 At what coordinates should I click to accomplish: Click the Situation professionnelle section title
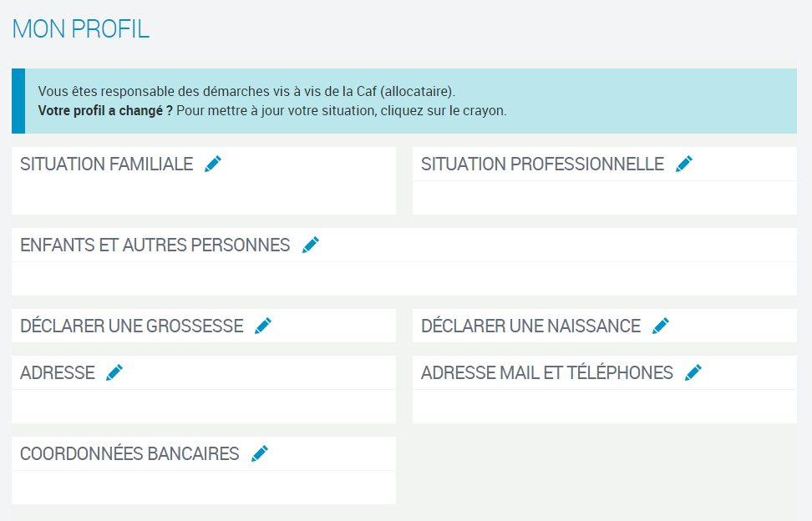(542, 164)
